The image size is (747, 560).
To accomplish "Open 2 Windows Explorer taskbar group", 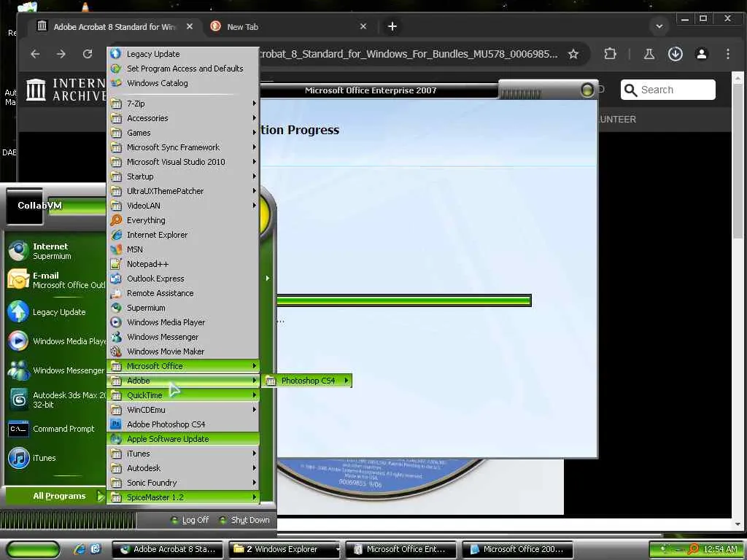I will click(285, 549).
